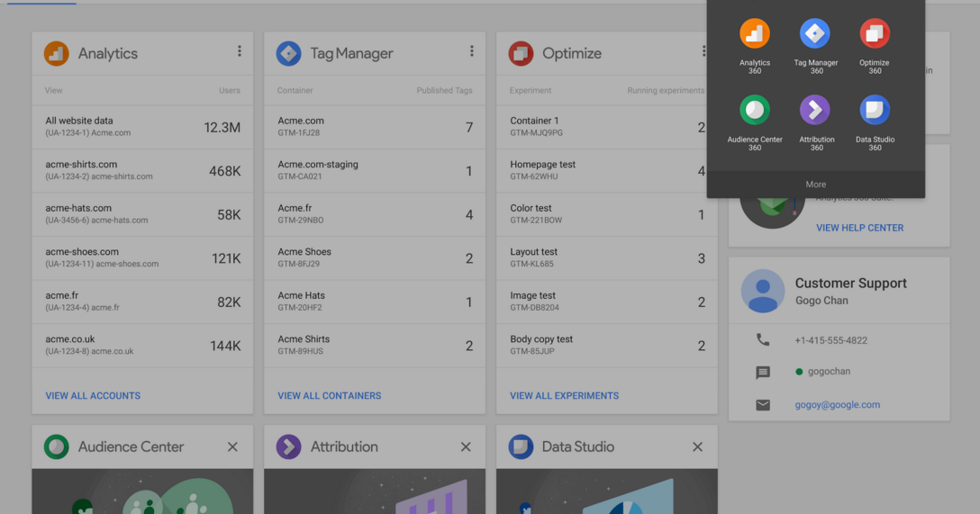The height and width of the screenshot is (514, 980).
Task: Click Gogo Chan's avatar icon
Action: (x=763, y=291)
